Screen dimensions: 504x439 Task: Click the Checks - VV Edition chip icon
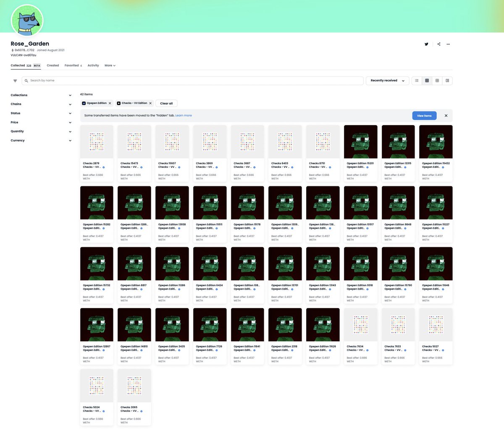[x=119, y=103]
